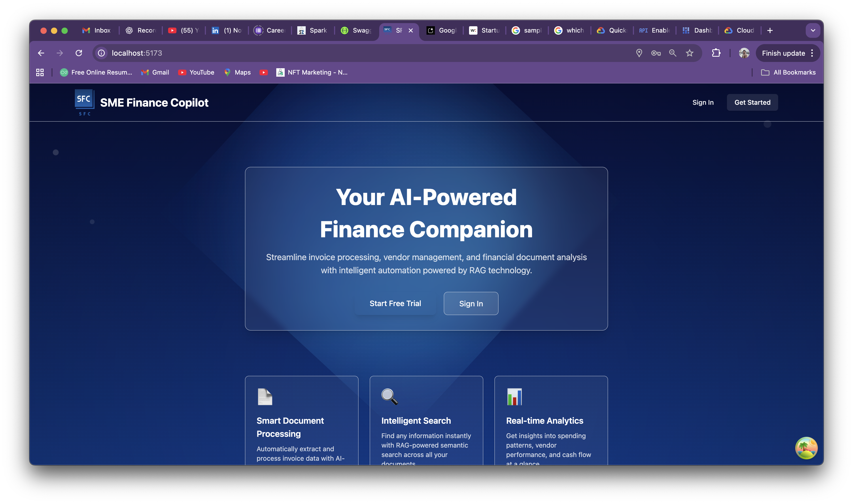853x504 pixels.
Task: Click the Real-time Analytics chart icon
Action: click(514, 397)
